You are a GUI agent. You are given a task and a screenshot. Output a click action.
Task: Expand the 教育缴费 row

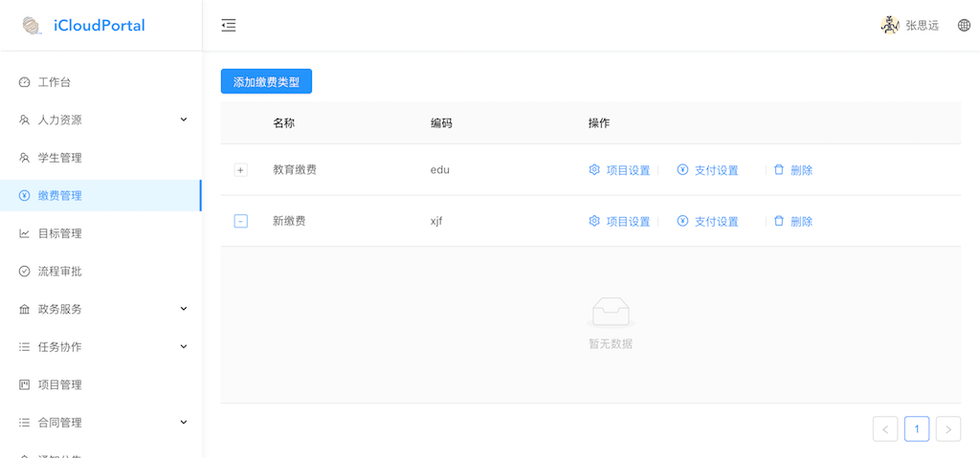coord(240,170)
